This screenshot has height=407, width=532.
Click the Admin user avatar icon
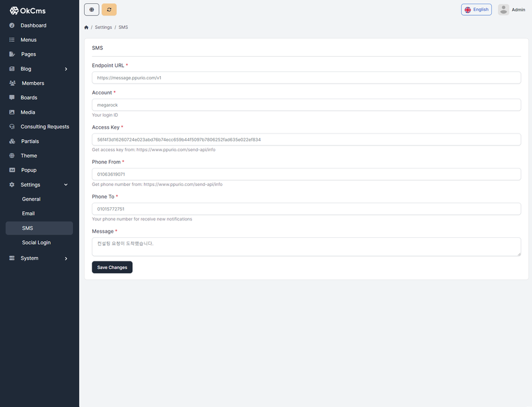(503, 9)
